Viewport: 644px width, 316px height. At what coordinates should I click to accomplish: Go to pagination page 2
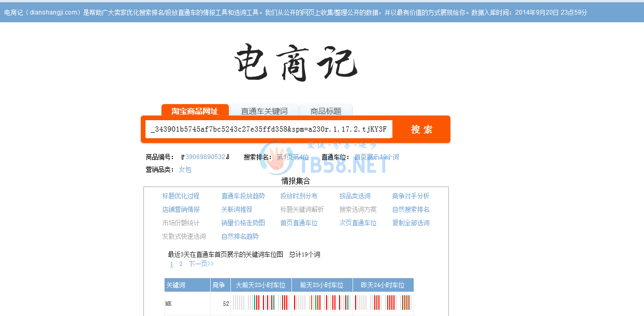pos(181,264)
